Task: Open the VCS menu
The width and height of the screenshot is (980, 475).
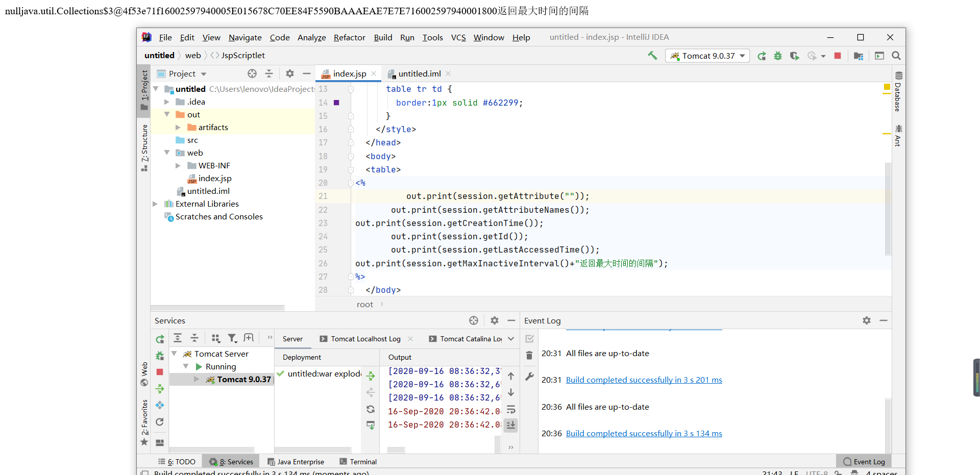Action: pyautogui.click(x=458, y=37)
